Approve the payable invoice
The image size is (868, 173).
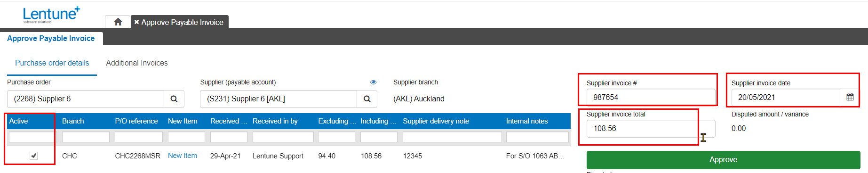click(723, 160)
